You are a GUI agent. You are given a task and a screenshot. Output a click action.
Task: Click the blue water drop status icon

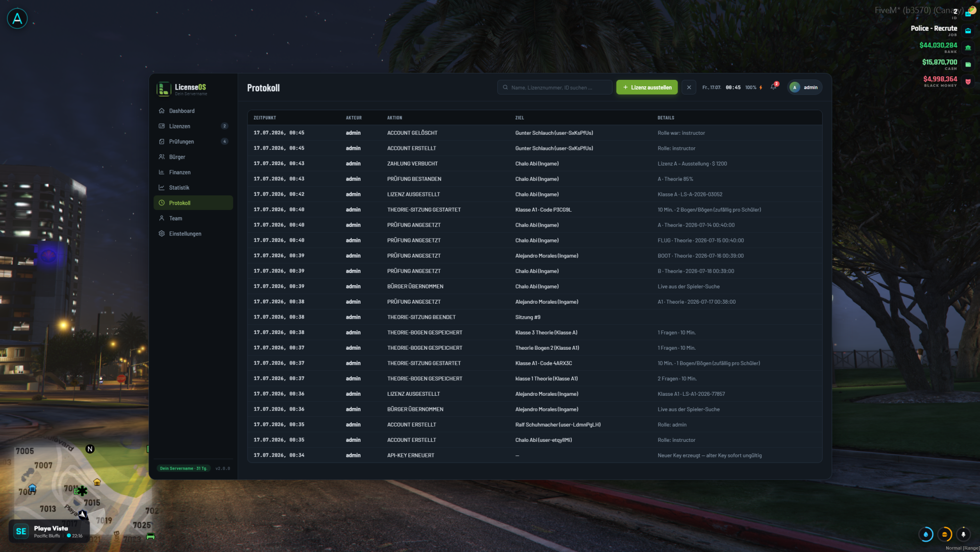point(926,534)
